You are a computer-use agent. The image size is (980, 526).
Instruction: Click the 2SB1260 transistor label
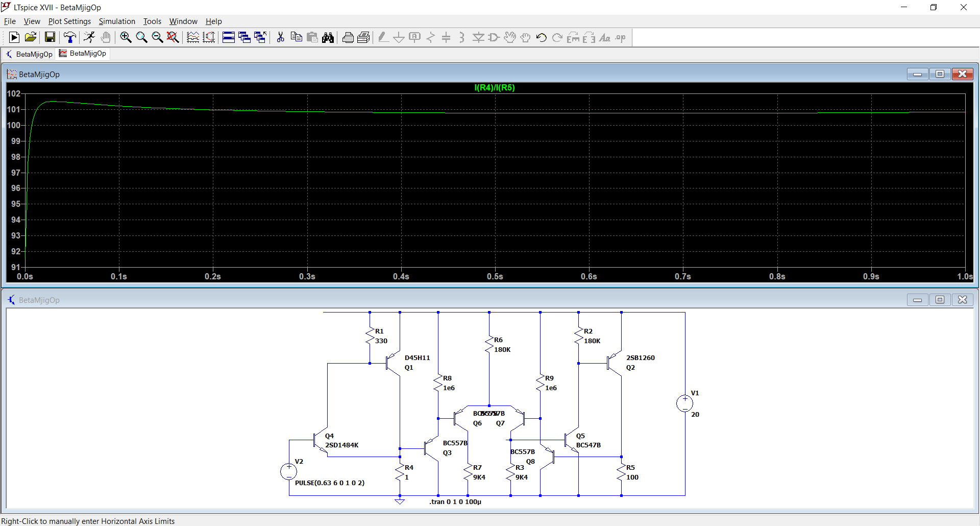tap(641, 357)
